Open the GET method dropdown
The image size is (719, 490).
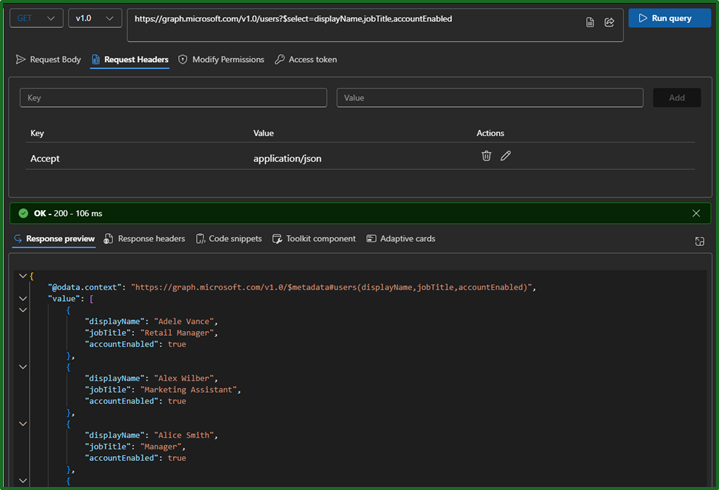pos(36,18)
